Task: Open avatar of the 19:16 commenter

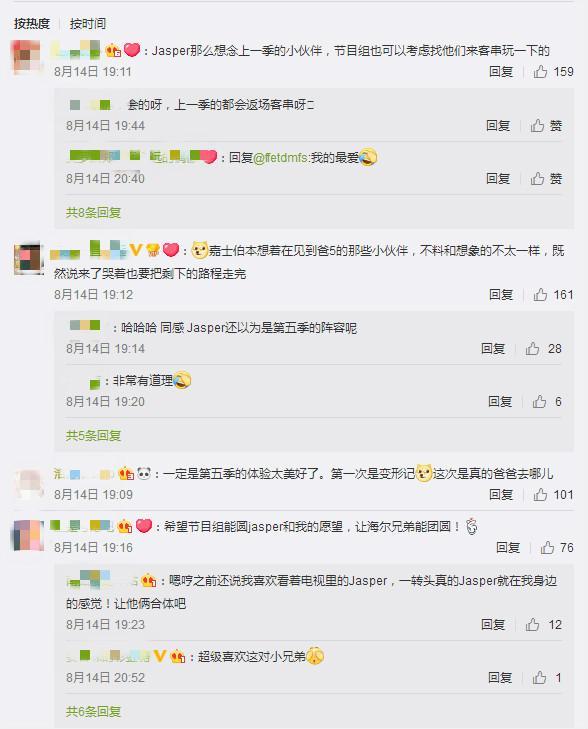Action: point(27,536)
